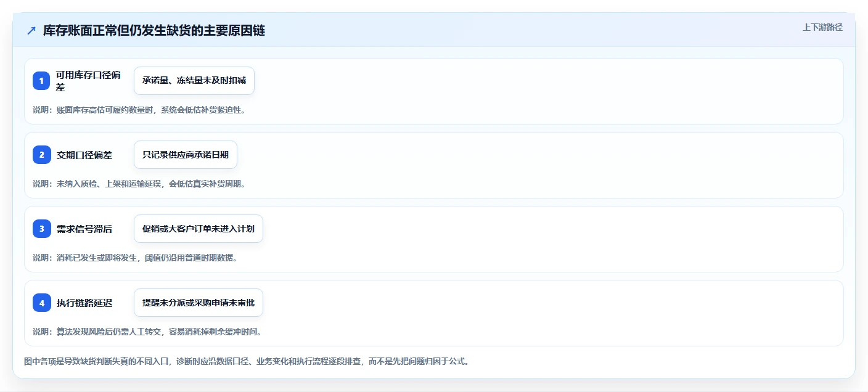The height and width of the screenshot is (392, 868).
Task: Click the 提醒未分派或采购申请未审批 chip
Action: (199, 303)
